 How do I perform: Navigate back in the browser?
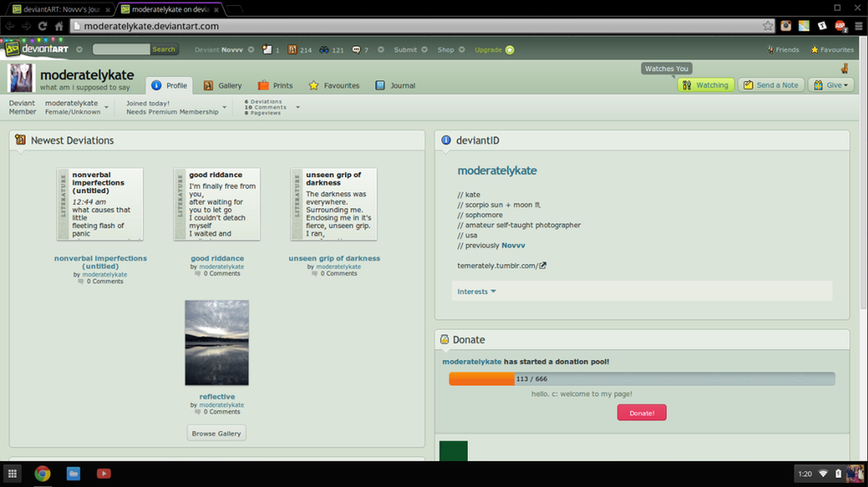(10, 25)
